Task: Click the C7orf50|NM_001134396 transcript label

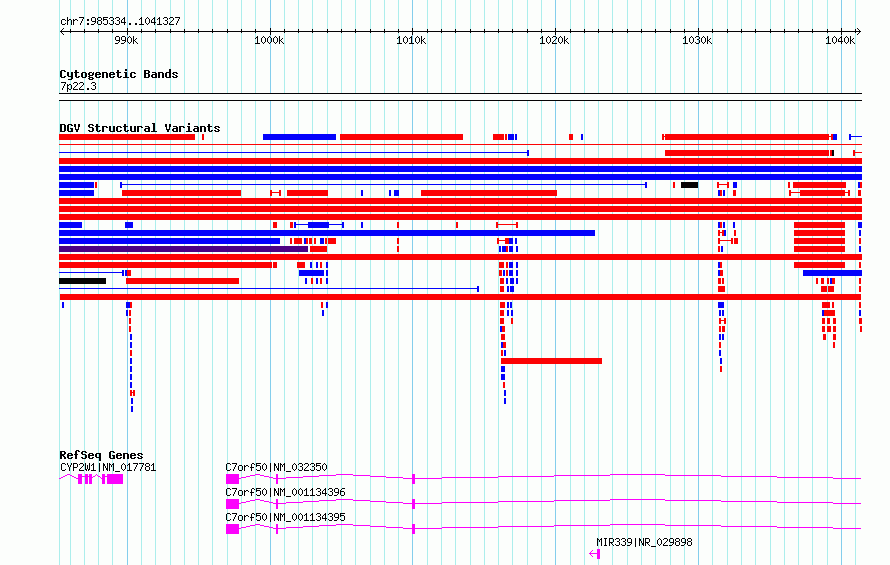Action: (x=285, y=492)
